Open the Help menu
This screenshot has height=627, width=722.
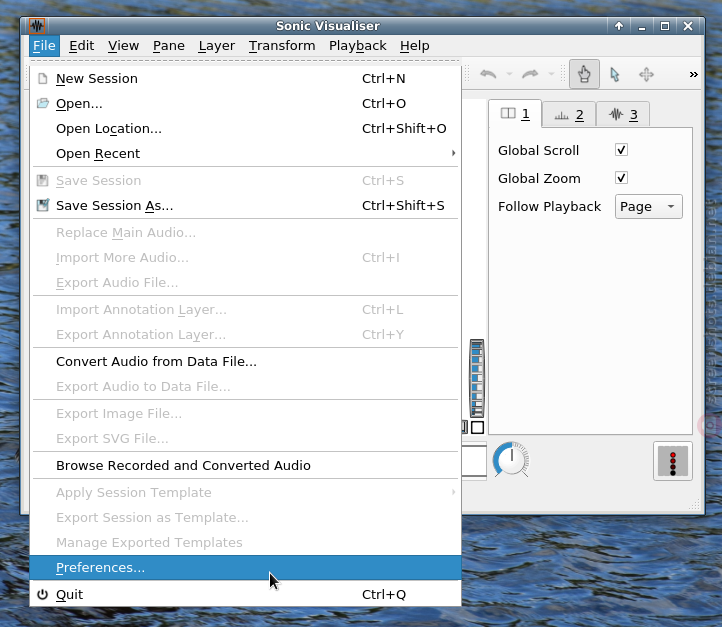coord(414,46)
